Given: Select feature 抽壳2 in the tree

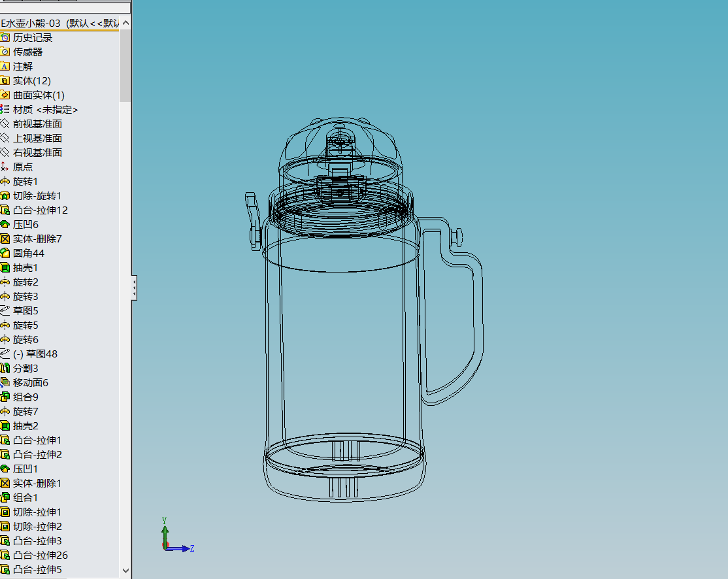Looking at the screenshot, I should (x=25, y=426).
